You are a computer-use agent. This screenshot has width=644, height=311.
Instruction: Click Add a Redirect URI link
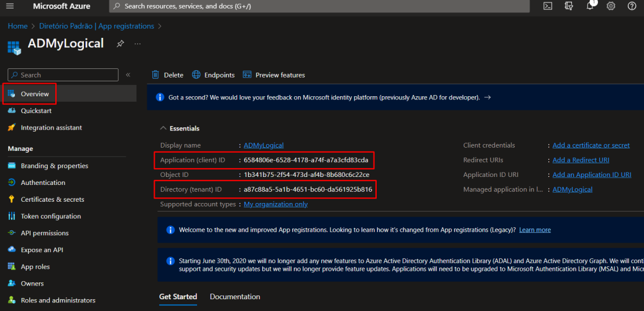tap(581, 160)
